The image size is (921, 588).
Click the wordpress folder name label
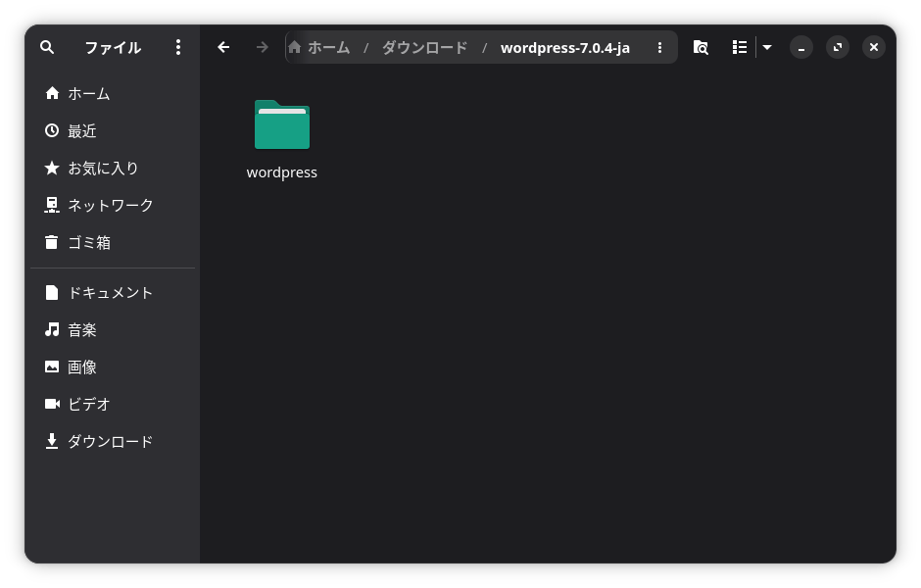click(x=282, y=172)
